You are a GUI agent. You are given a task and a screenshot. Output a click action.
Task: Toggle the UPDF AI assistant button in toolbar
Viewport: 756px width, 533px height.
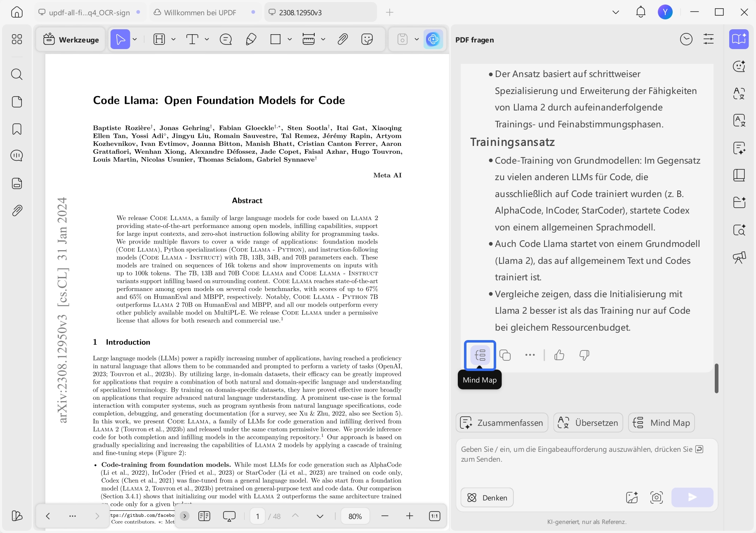pyautogui.click(x=433, y=39)
